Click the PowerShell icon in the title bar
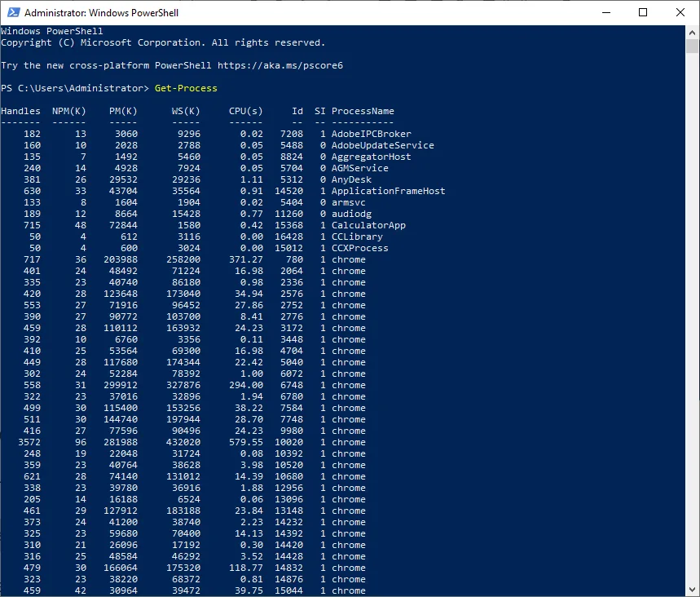 tap(11, 13)
